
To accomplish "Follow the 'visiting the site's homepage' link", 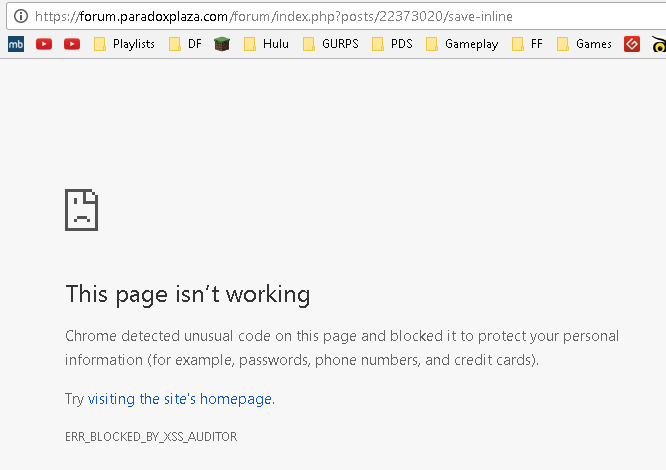I will coord(180,398).
